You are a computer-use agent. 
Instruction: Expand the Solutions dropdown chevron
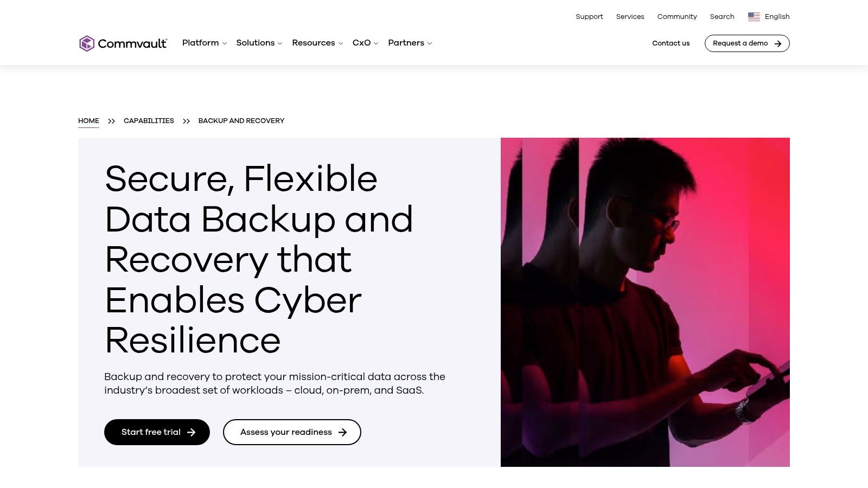[280, 43]
